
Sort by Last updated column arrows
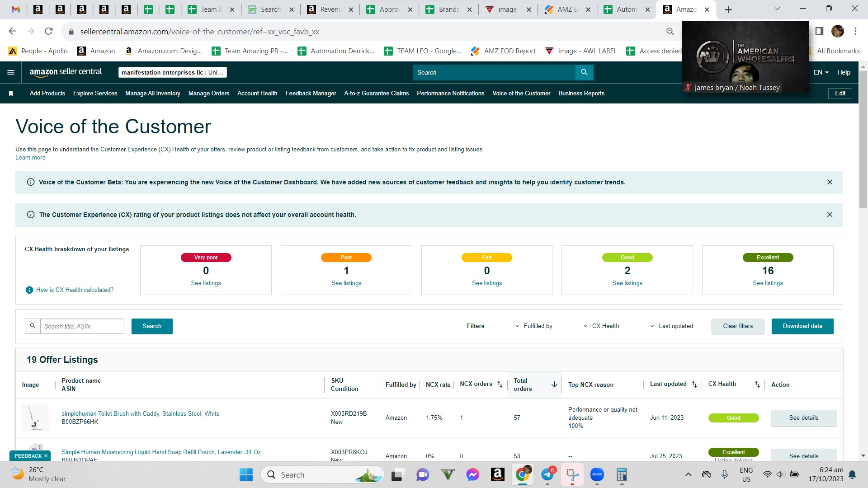pos(694,384)
